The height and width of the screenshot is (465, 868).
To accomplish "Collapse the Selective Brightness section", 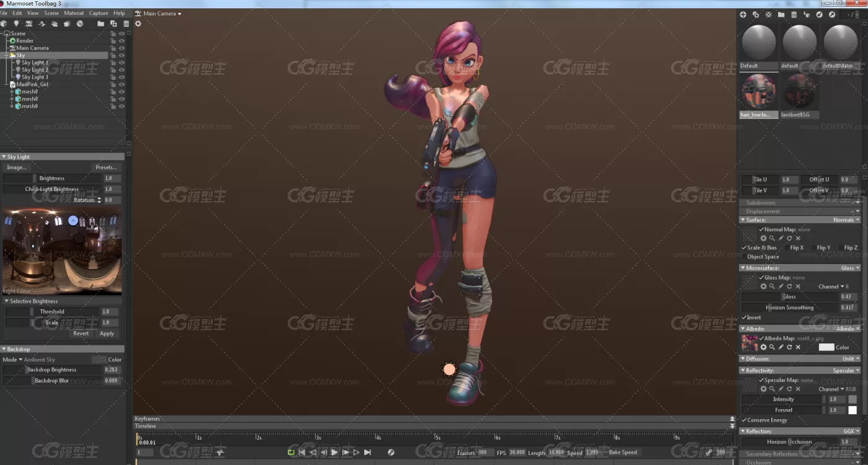I will [x=7, y=301].
